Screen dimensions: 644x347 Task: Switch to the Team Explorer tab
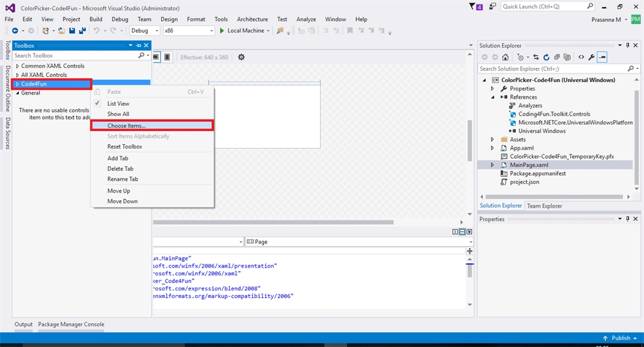[x=544, y=205]
